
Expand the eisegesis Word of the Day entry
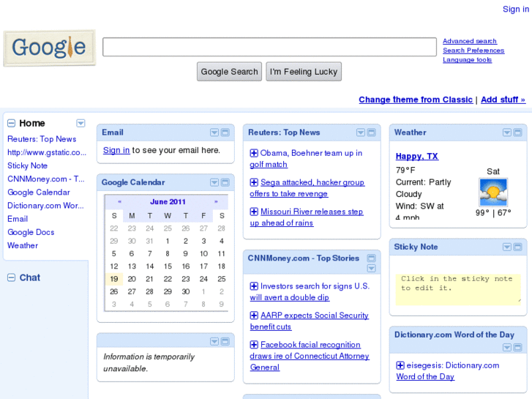coord(400,365)
